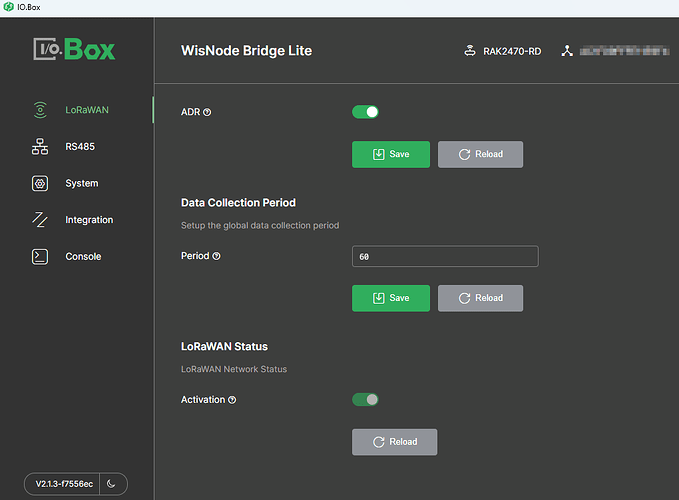The height and width of the screenshot is (500, 679).
Task: Click the Integration icon in sidebar
Action: pyautogui.click(x=40, y=220)
